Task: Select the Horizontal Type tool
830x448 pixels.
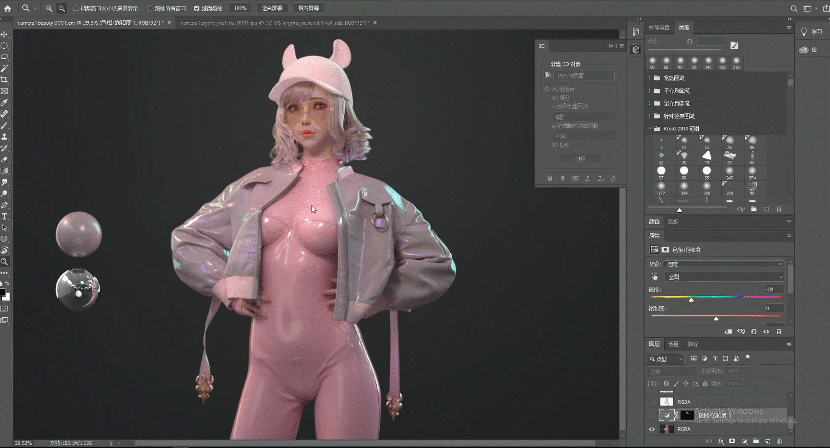Action: (5, 216)
